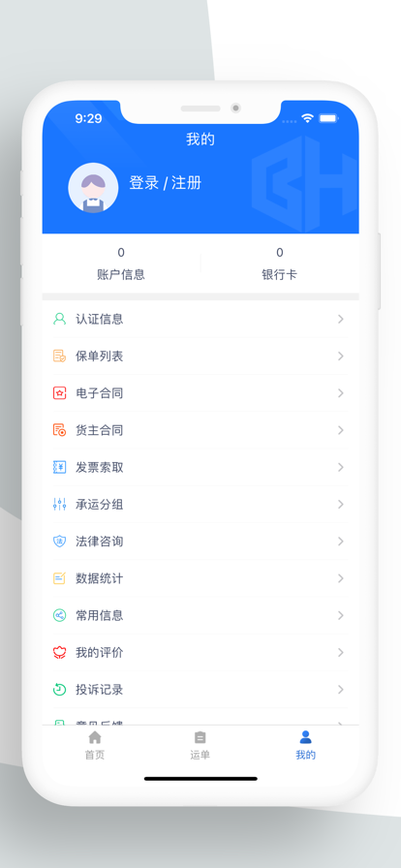The image size is (401, 868).
Task: Tap the 电子合同 red icon
Action: pos(59,393)
